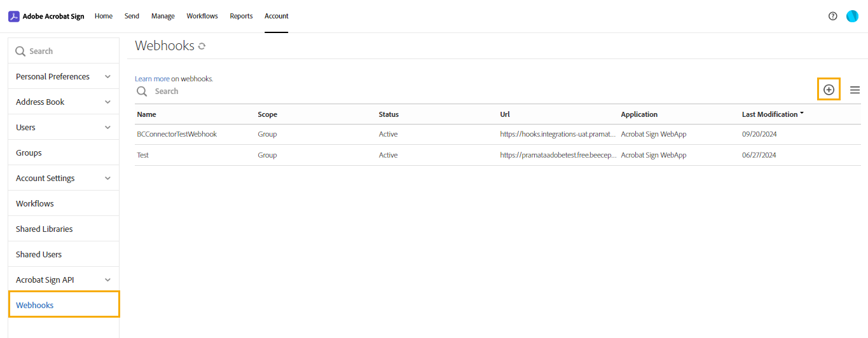Open the Users sidebar item
Viewport: 868px width, 338px height.
click(x=64, y=127)
